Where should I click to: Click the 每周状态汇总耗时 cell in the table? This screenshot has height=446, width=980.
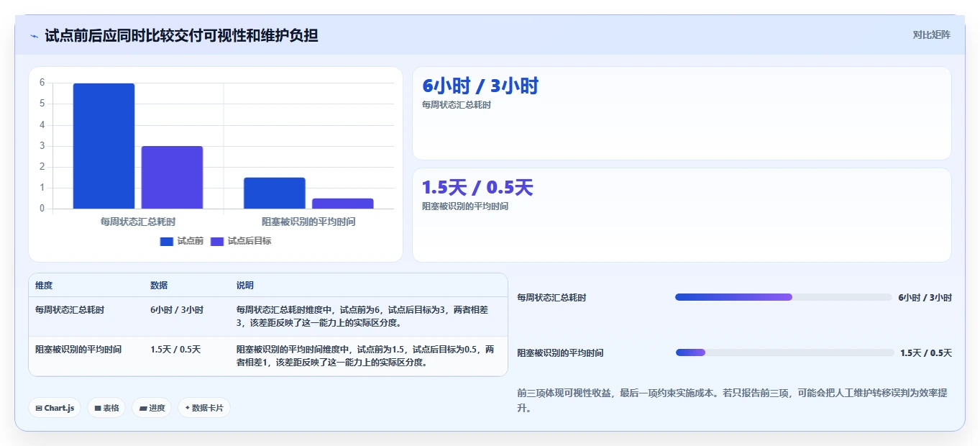(x=70, y=310)
